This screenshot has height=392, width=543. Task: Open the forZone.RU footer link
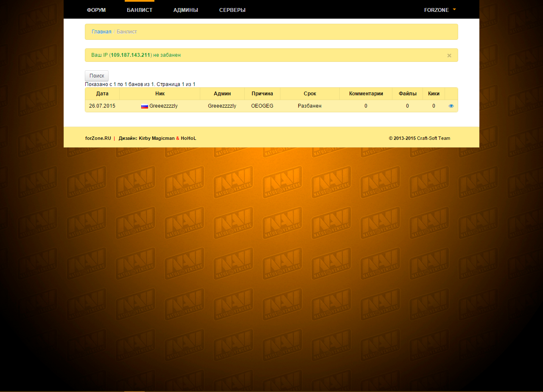(x=98, y=138)
